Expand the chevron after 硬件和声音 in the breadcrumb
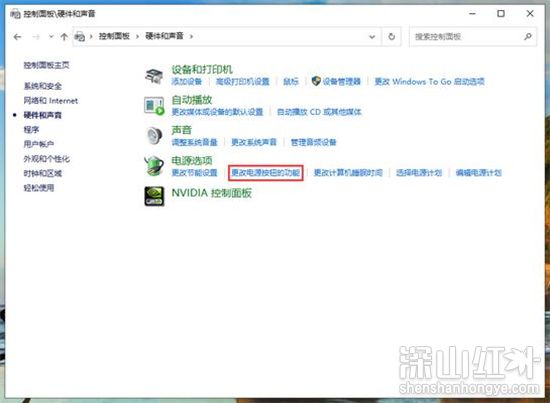This screenshot has height=403, width=550. click(x=191, y=36)
